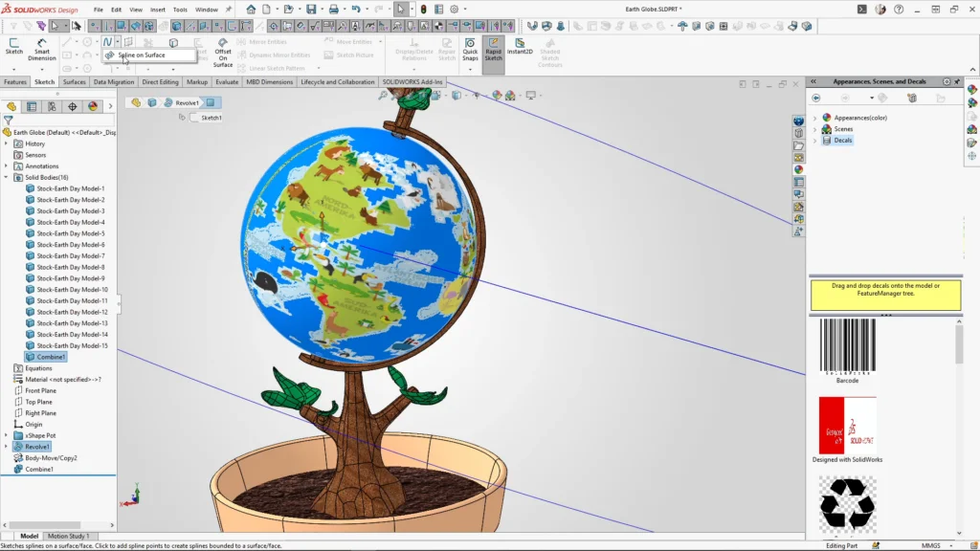Switch to the ConfigurationManager tab icon

click(x=52, y=107)
